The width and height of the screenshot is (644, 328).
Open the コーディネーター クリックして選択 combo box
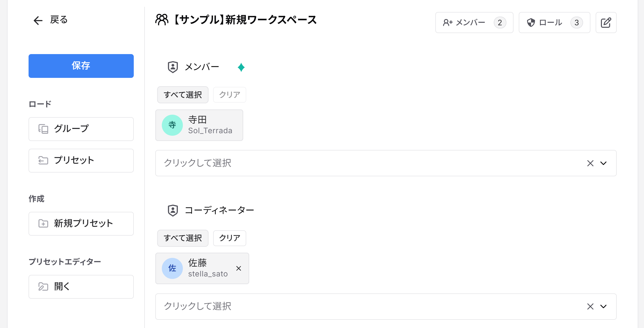351,306
